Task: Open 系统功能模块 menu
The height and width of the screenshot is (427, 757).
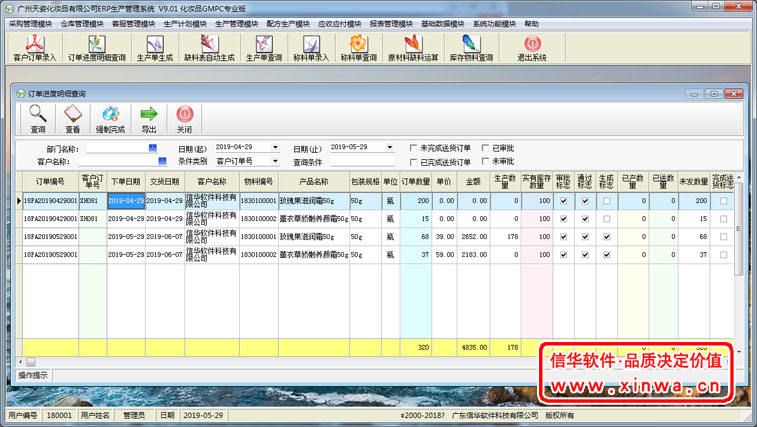Action: coord(494,24)
